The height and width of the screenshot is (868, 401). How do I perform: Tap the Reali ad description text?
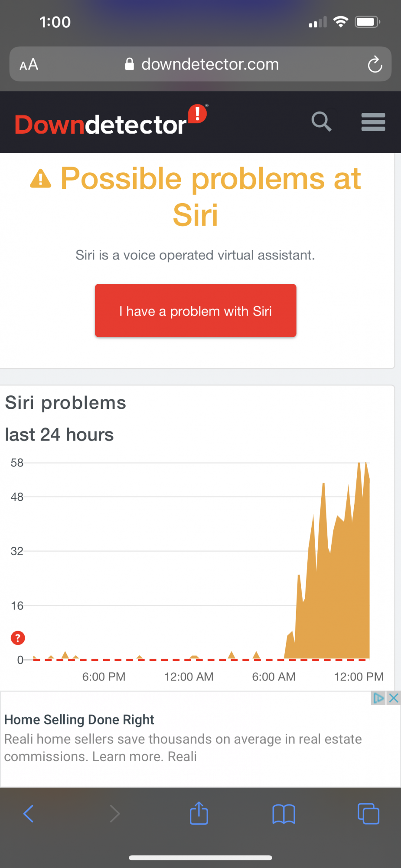(183, 748)
